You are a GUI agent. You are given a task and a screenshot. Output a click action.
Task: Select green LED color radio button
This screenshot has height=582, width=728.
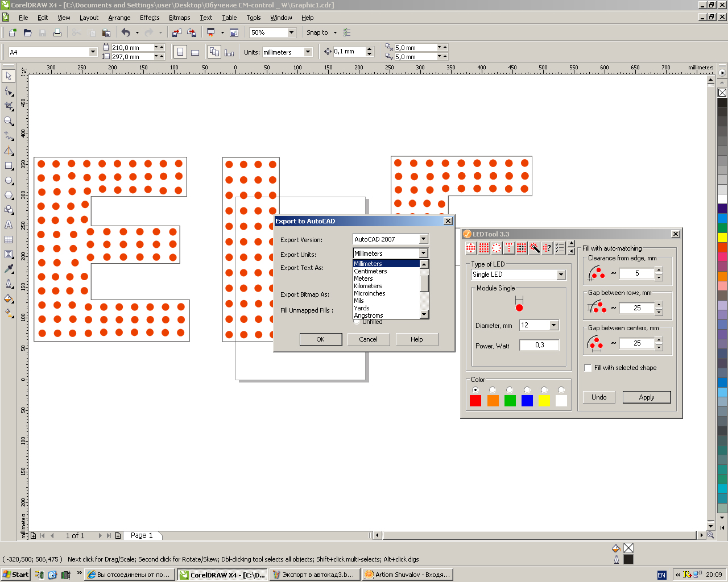click(510, 390)
